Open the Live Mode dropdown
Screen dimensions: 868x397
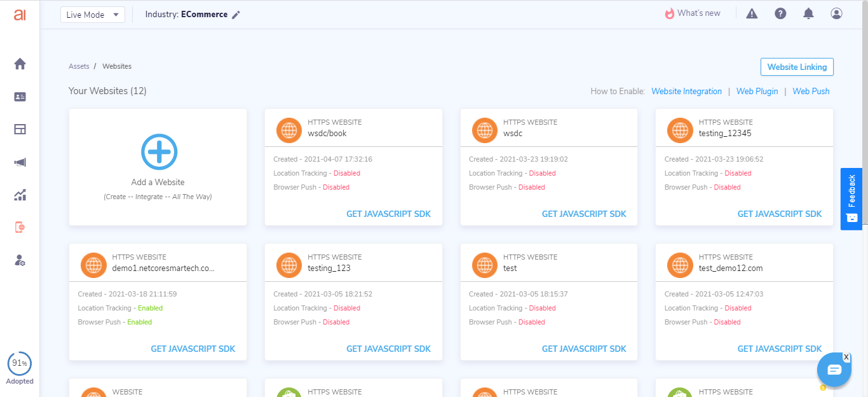(93, 15)
